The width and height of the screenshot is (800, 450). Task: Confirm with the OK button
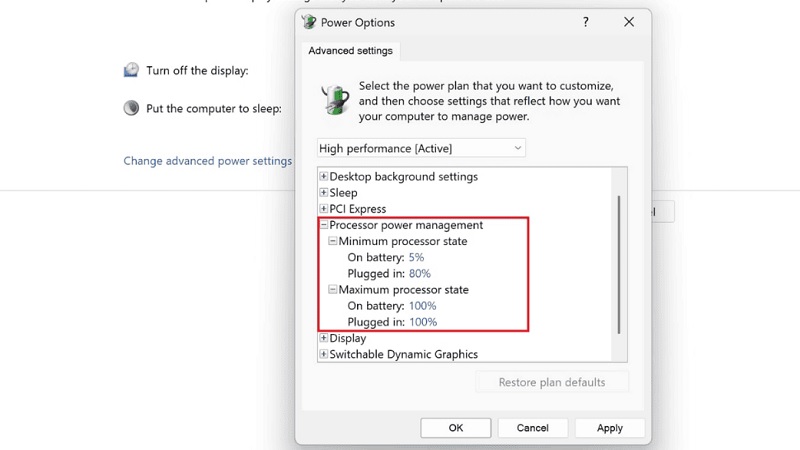click(456, 428)
